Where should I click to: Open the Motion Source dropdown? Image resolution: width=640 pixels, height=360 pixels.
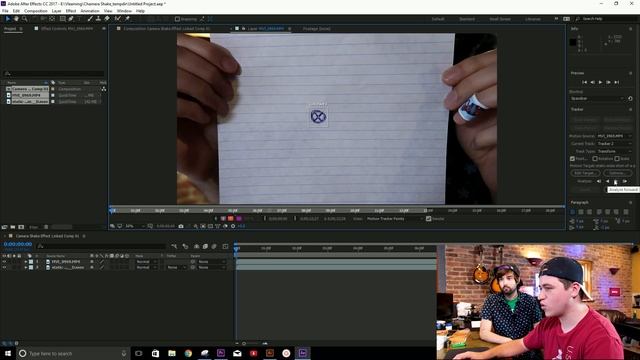point(614,136)
